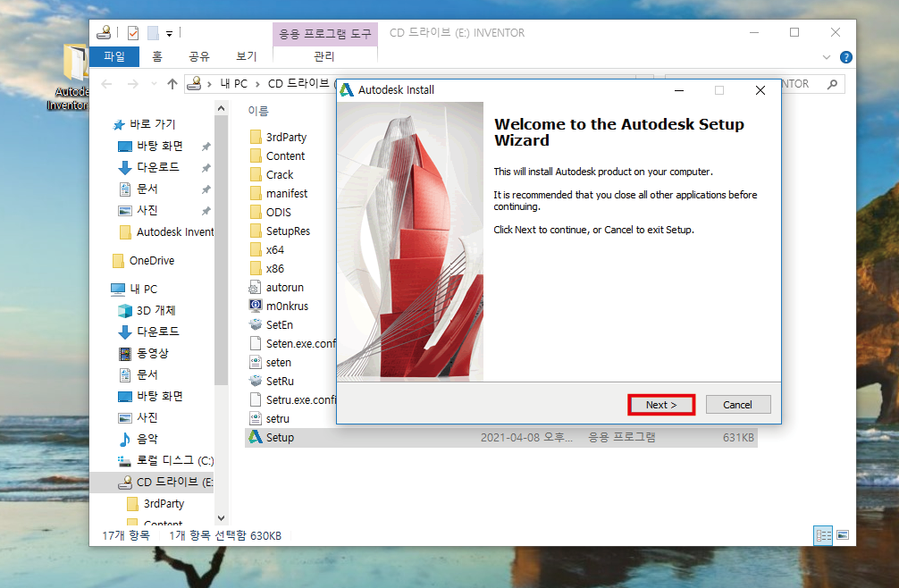Cancel the Autodesk installation
Screen dimensions: 899x588
738,405
